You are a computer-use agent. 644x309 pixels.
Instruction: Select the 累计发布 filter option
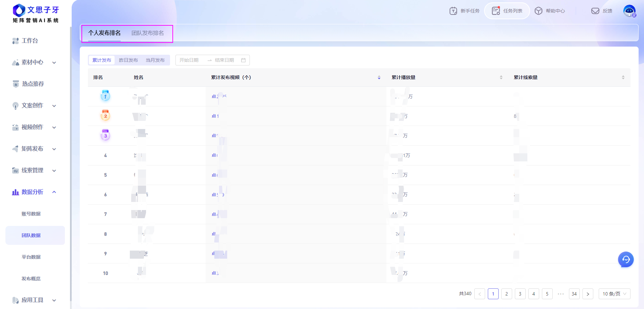pos(102,60)
